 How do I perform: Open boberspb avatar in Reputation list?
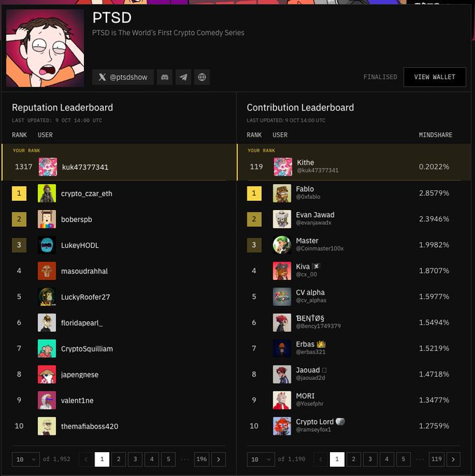click(47, 219)
